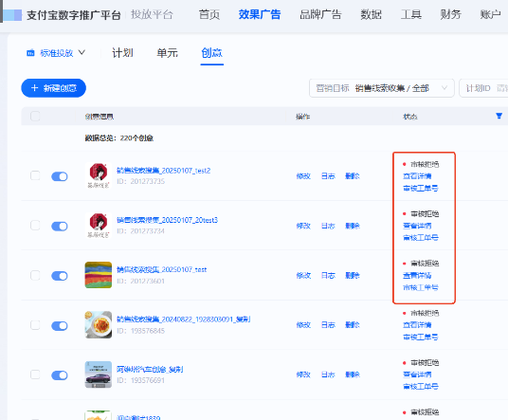This screenshot has height=420, width=508.
Task: Tick checkbox for creative ID 201273735
Action: tap(35, 175)
